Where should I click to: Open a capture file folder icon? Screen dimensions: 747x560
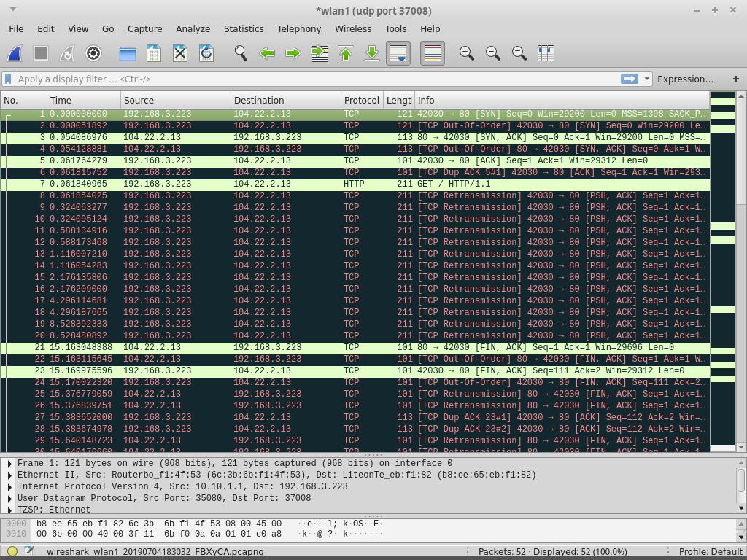pyautogui.click(x=128, y=53)
